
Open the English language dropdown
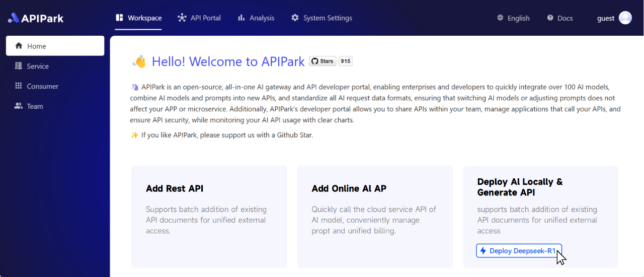518,18
